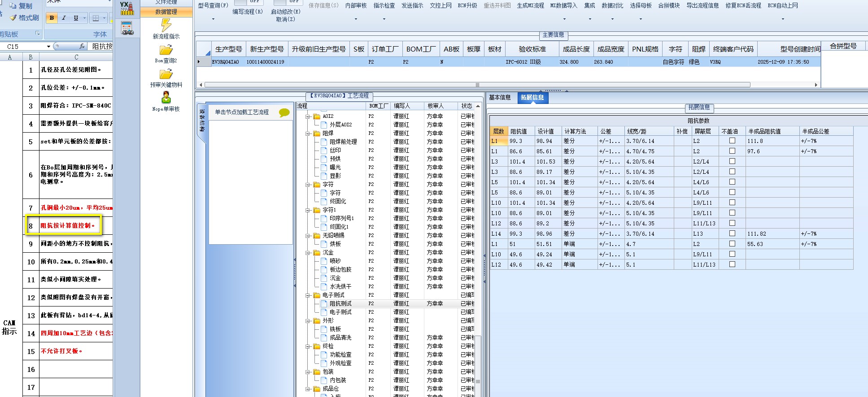This screenshot has width=868, height=397.
Task: Click the 内包装 document icon
Action: click(x=324, y=380)
